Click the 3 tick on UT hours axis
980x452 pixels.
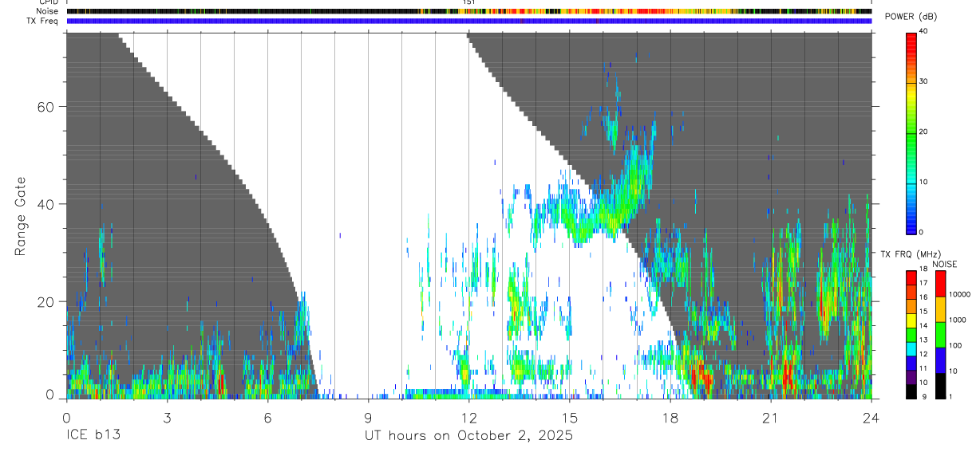click(167, 418)
